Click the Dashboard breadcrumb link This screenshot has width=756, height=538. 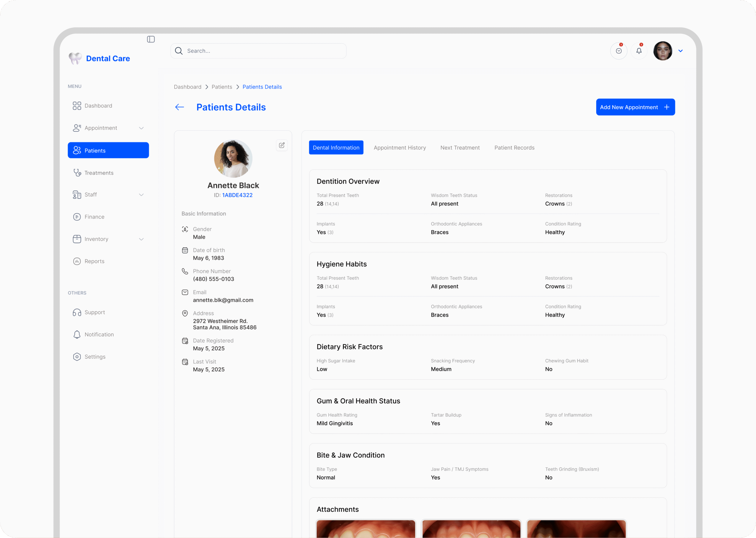tap(188, 87)
